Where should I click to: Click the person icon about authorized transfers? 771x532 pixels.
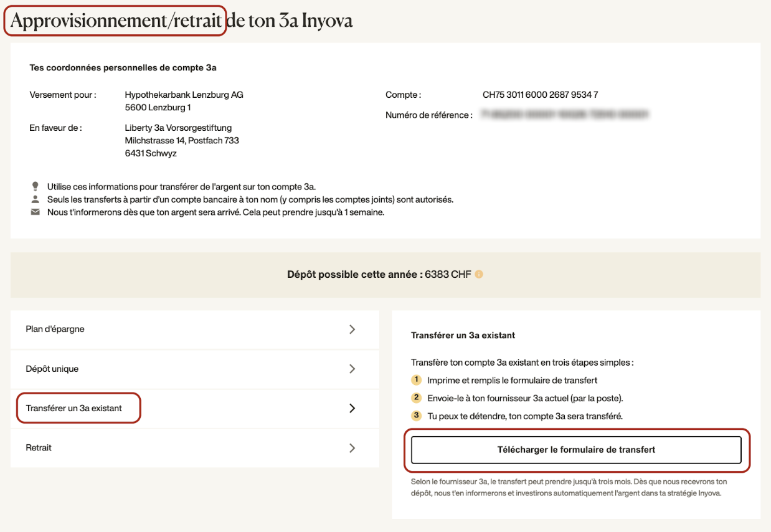click(x=35, y=199)
